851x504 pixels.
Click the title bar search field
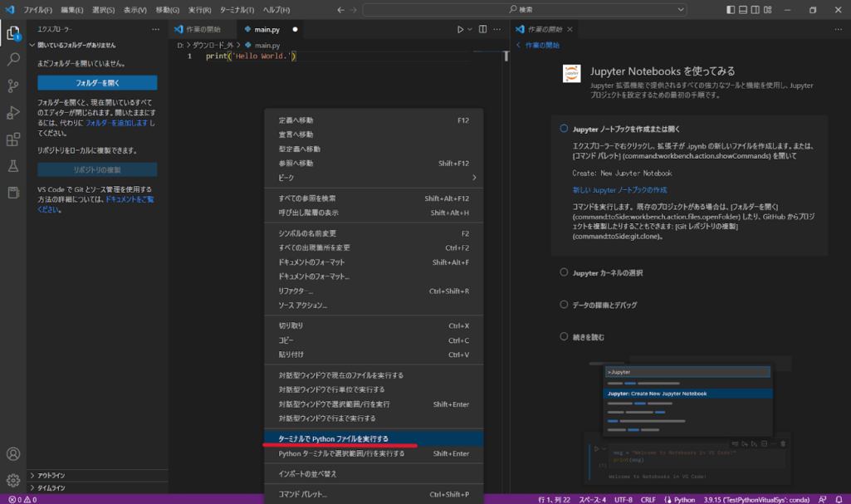coord(525,10)
